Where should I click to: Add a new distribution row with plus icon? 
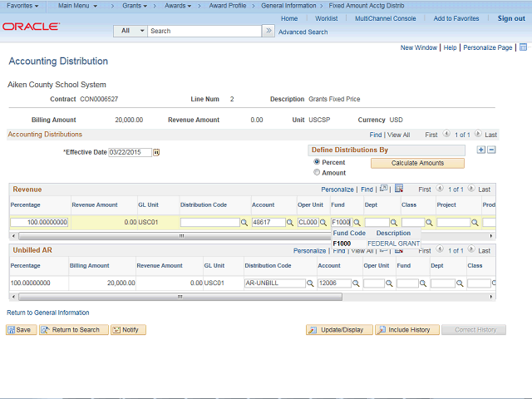[481, 150]
